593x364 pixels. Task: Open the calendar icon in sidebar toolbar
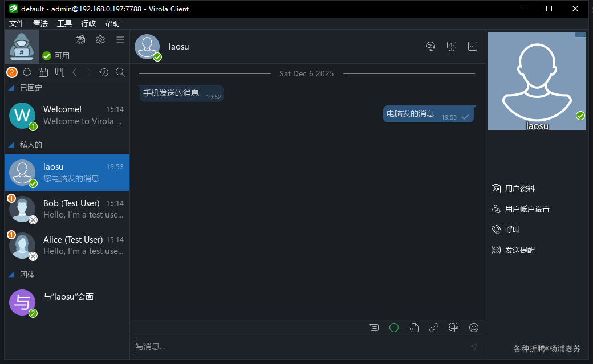pos(43,72)
